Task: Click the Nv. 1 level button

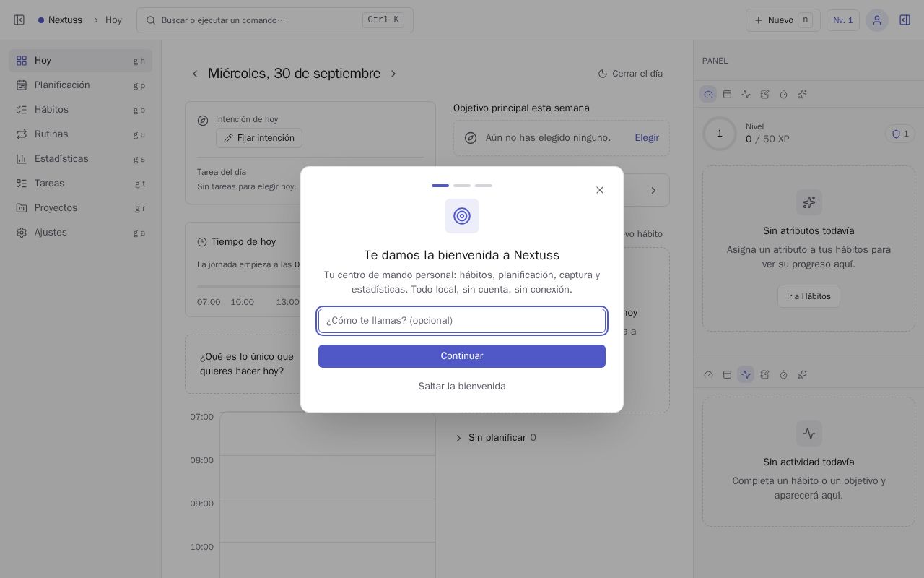Action: 843,20
